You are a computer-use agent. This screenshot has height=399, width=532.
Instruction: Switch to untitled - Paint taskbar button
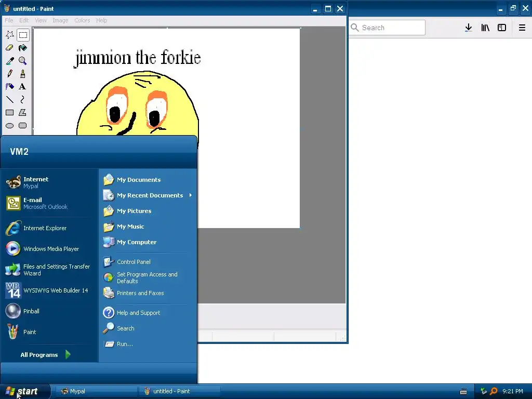click(179, 391)
